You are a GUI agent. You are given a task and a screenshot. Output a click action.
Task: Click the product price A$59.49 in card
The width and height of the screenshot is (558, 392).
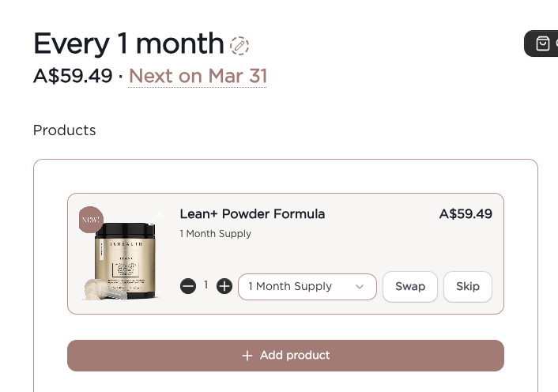pos(466,213)
